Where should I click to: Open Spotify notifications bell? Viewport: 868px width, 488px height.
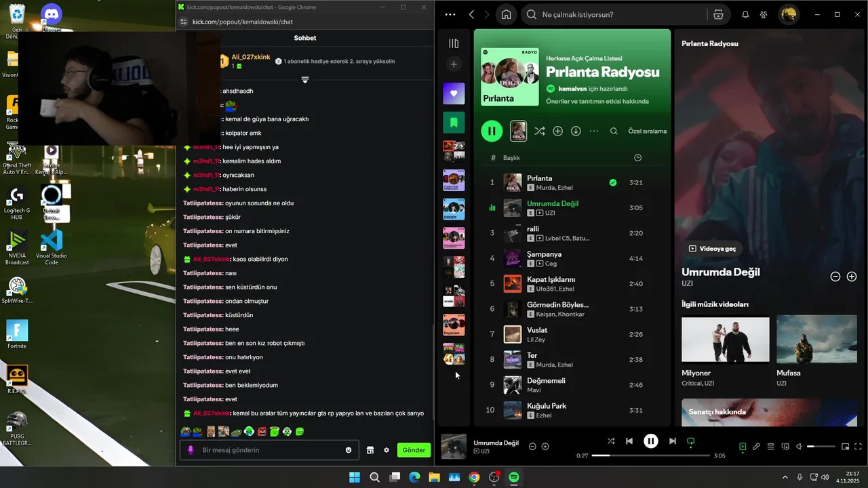coord(745,14)
